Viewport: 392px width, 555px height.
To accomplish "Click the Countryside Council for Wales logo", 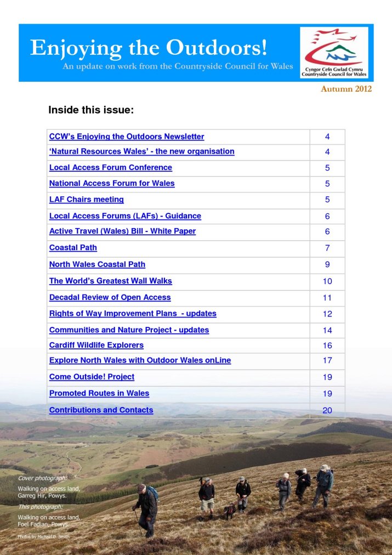I will click(x=334, y=53).
